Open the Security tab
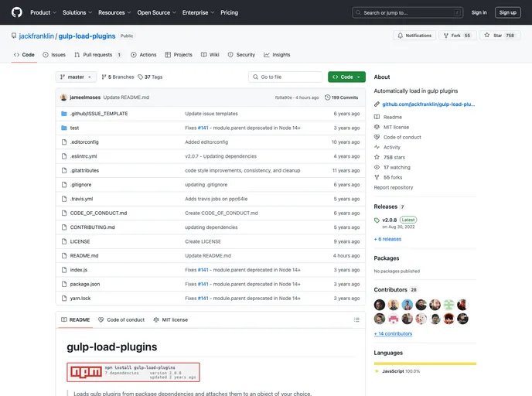532x396 pixels. tap(241, 55)
